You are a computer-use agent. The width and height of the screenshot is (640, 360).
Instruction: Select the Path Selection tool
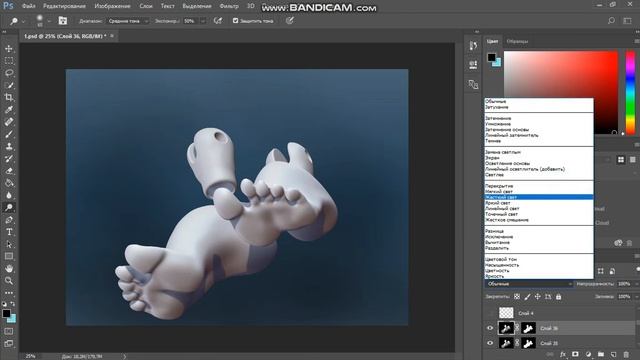pos(9,244)
